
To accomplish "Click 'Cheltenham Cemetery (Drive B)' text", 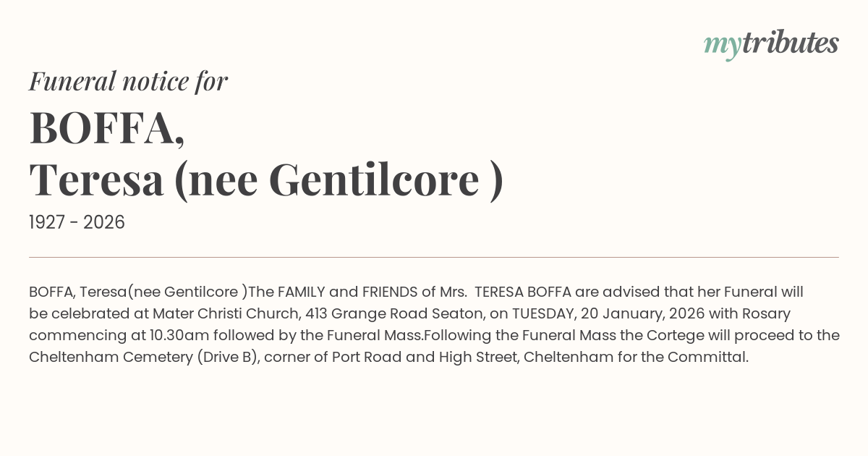I will pos(144,357).
